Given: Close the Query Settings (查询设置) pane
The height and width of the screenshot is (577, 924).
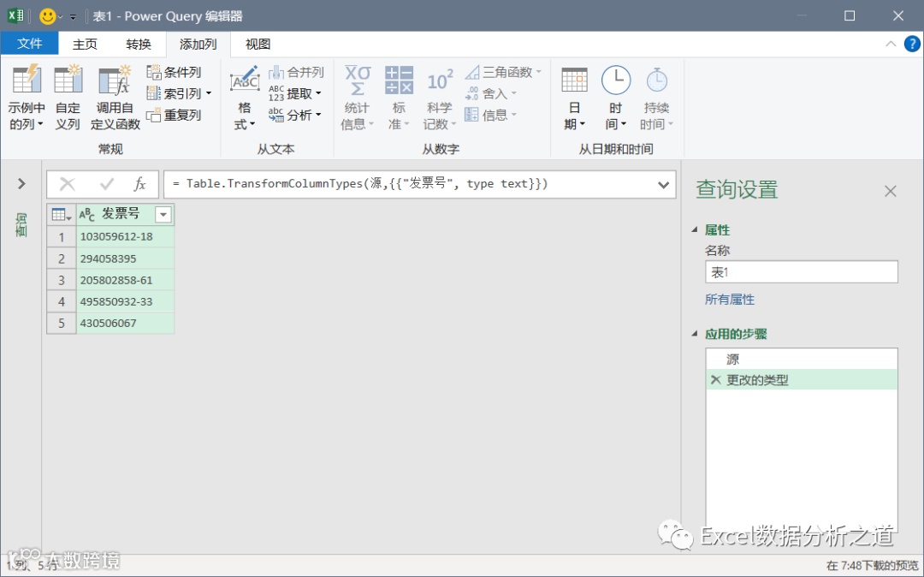Looking at the screenshot, I should [891, 191].
